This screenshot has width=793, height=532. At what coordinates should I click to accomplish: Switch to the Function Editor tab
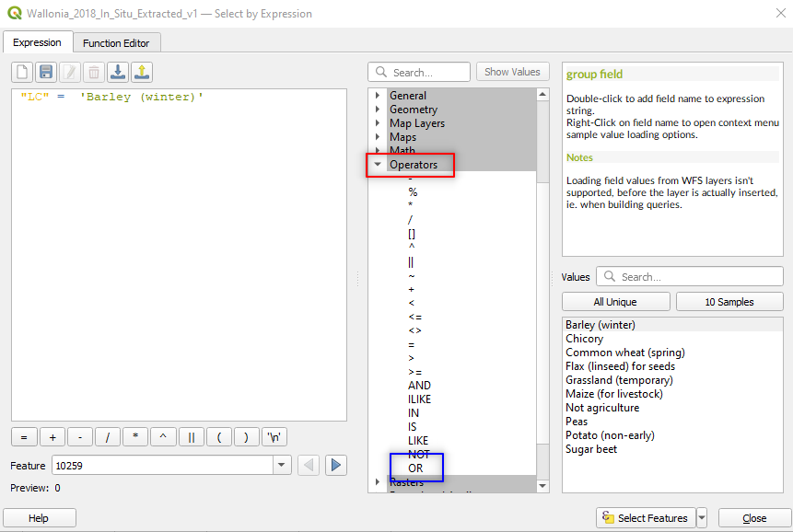[x=116, y=43]
